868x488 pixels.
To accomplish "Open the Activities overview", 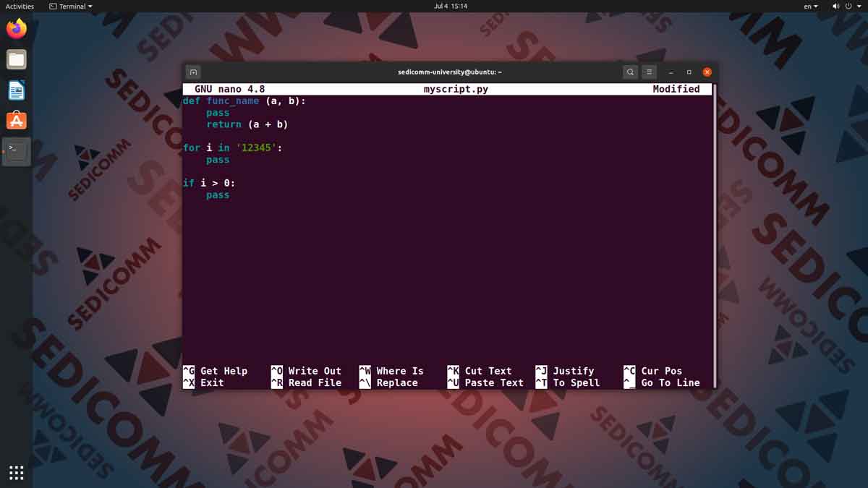I will click(x=20, y=7).
